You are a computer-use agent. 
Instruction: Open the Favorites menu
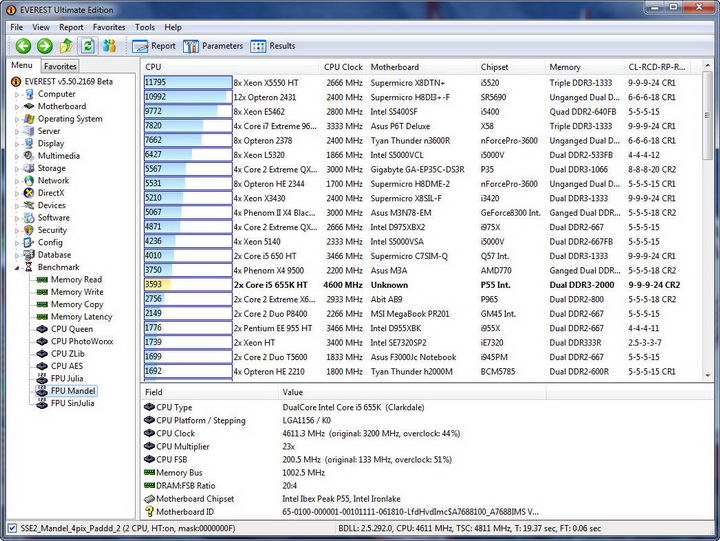point(109,27)
